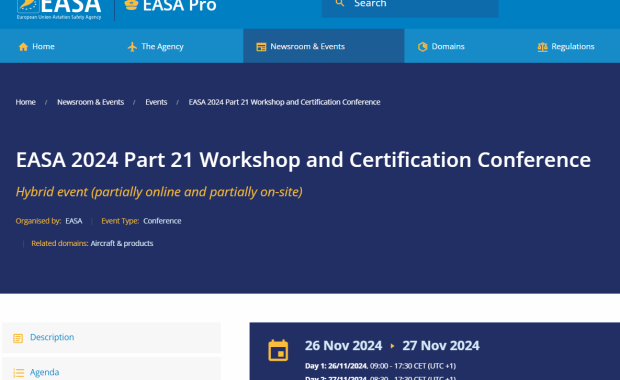Follow the Home breadcrumb link
This screenshot has height=380, width=620.
click(x=26, y=102)
